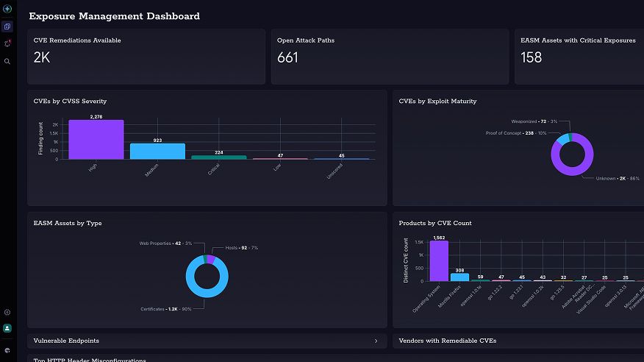Click the Top HTTP Header Misconfigurations heading
Viewport: 644px width, 362px height.
click(x=90, y=360)
